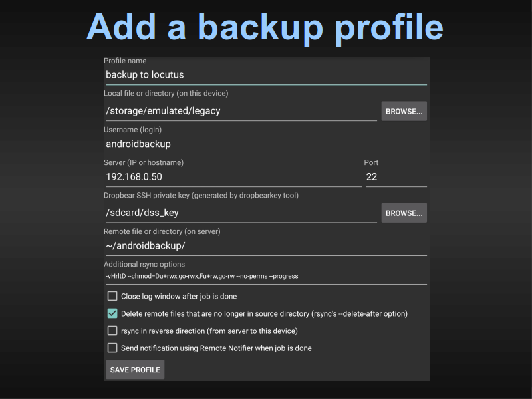Select the SSH private key path field

pos(241,213)
